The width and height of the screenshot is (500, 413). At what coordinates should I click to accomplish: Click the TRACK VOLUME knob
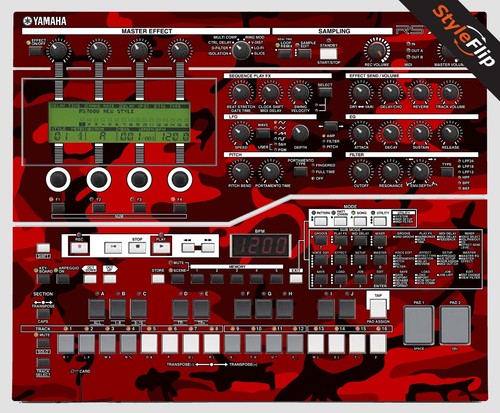coord(450,93)
